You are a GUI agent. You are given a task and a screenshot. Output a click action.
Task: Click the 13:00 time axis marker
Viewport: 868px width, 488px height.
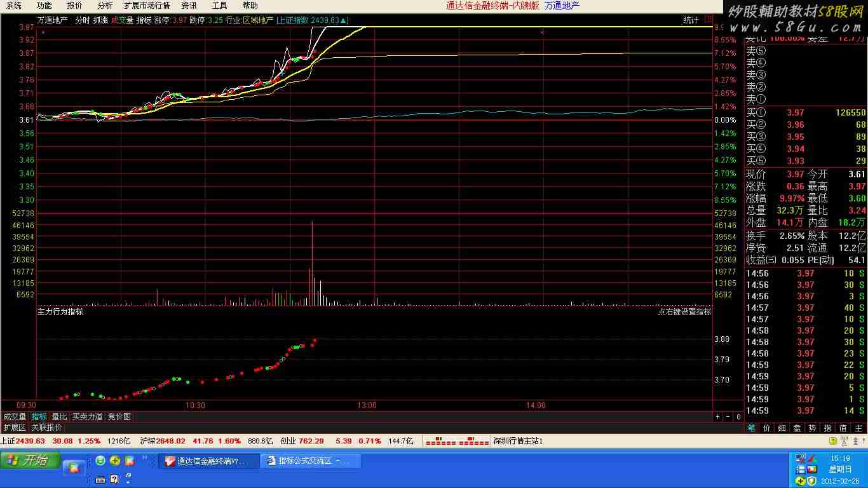[367, 405]
